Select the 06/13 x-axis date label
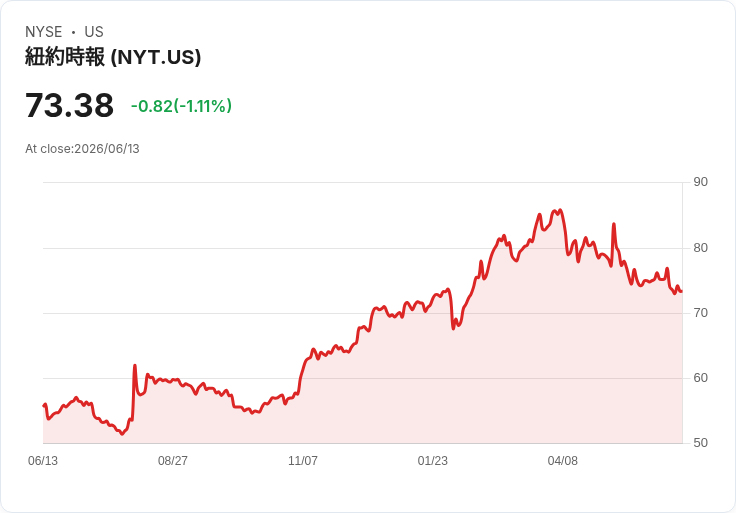This screenshot has height=513, width=736. click(43, 461)
